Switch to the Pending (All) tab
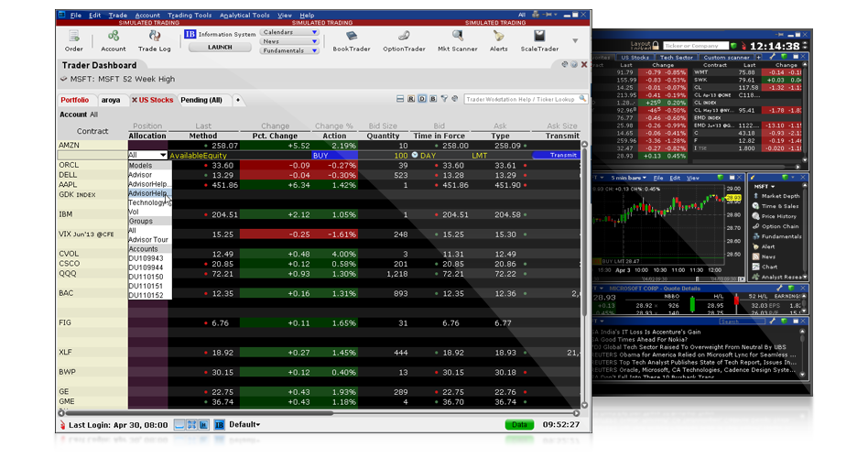The height and width of the screenshot is (458, 868). 201,100
